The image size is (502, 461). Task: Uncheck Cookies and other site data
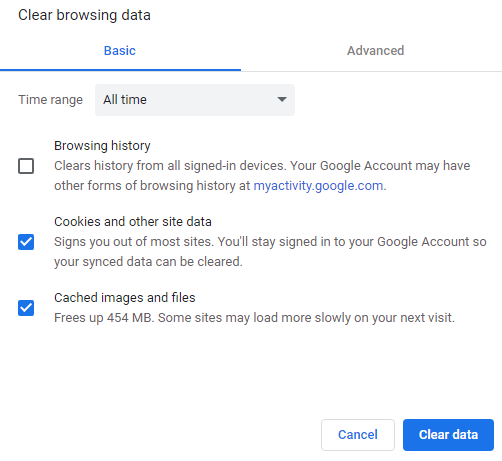point(26,242)
